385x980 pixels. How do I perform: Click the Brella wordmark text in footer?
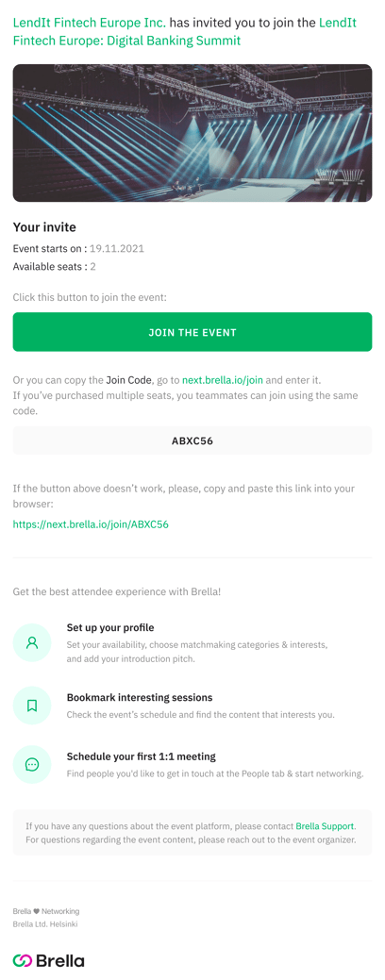[60, 960]
